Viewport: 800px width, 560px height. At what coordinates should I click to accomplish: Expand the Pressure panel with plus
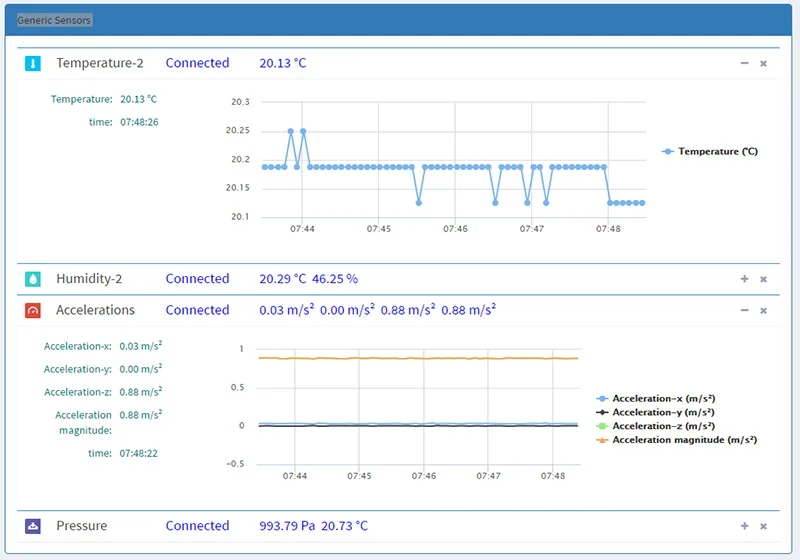[x=744, y=526]
